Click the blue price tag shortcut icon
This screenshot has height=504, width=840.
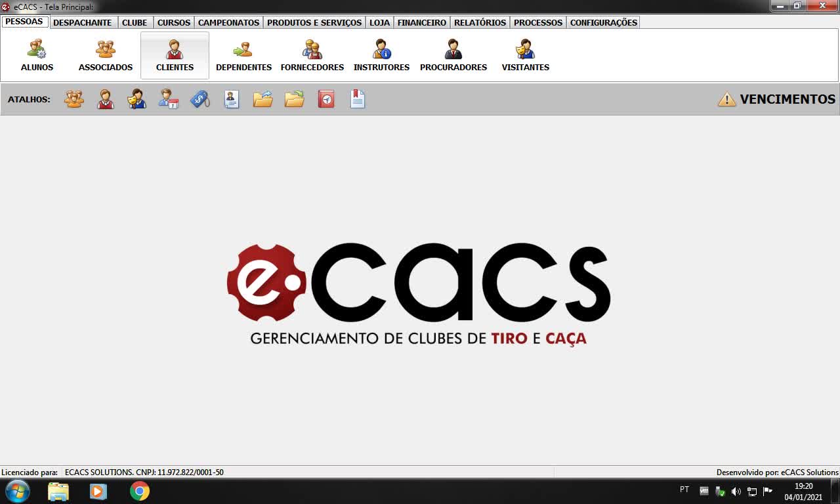click(x=200, y=99)
